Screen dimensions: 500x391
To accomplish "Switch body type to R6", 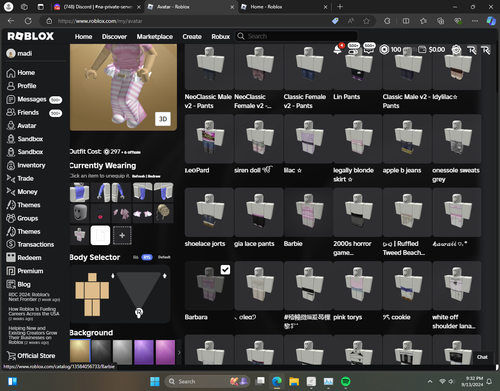I will click(136, 257).
